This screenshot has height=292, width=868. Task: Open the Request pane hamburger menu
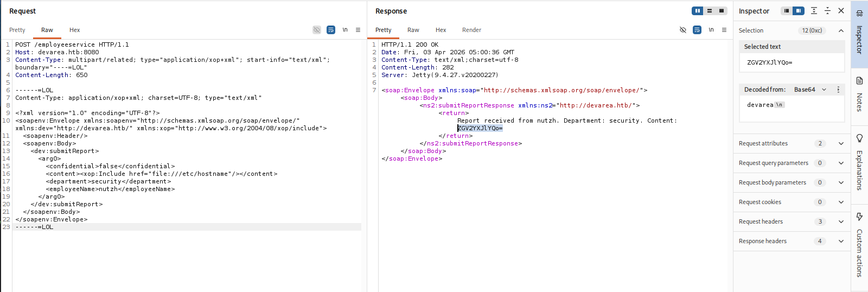pos(358,30)
